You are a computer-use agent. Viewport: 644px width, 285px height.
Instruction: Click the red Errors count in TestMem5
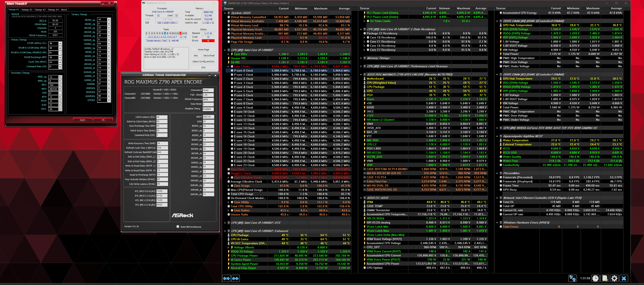208,41
